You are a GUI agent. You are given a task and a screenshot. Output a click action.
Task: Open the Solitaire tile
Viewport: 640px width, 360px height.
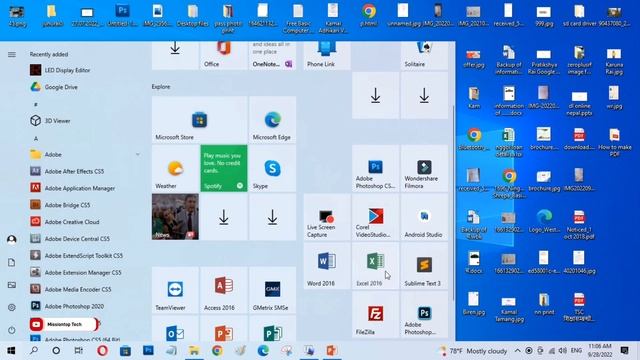click(424, 55)
